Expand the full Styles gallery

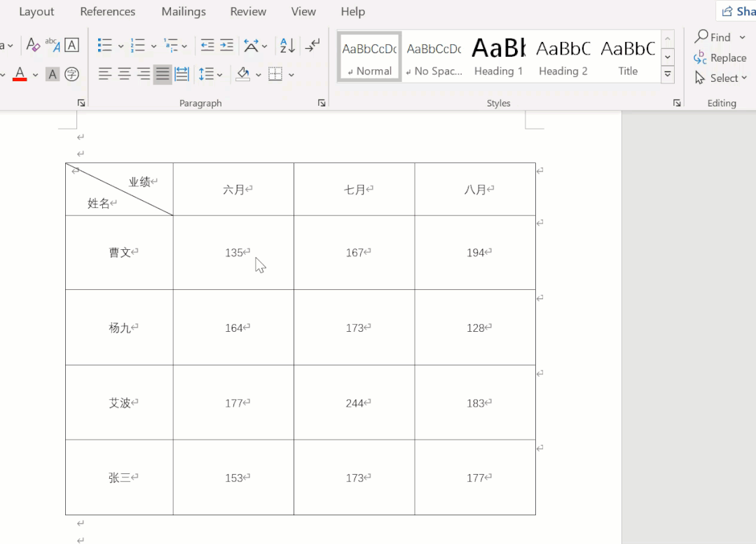pyautogui.click(x=668, y=75)
